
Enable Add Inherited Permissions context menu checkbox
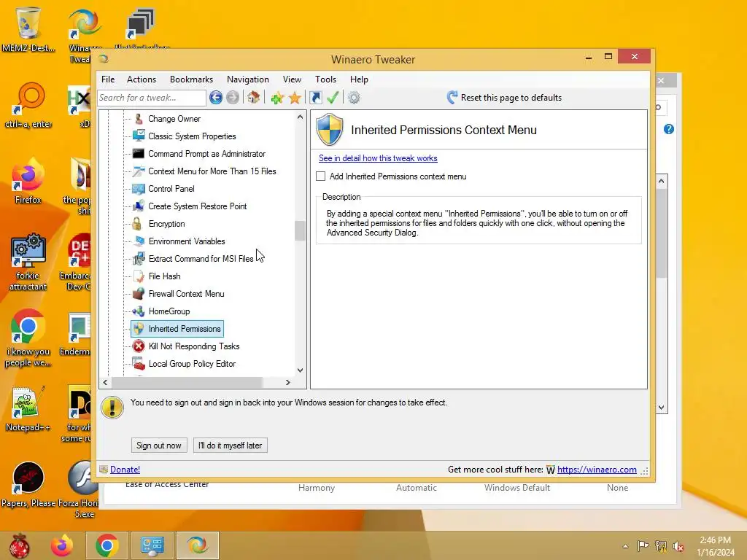coord(321,176)
